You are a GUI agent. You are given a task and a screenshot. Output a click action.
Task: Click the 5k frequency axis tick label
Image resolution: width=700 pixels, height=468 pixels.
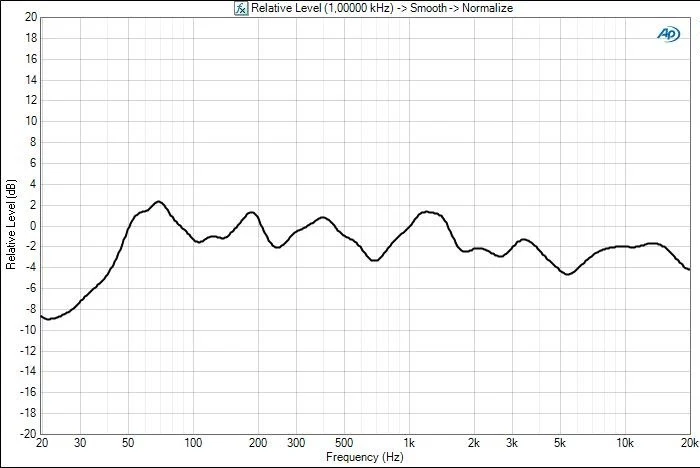click(560, 443)
